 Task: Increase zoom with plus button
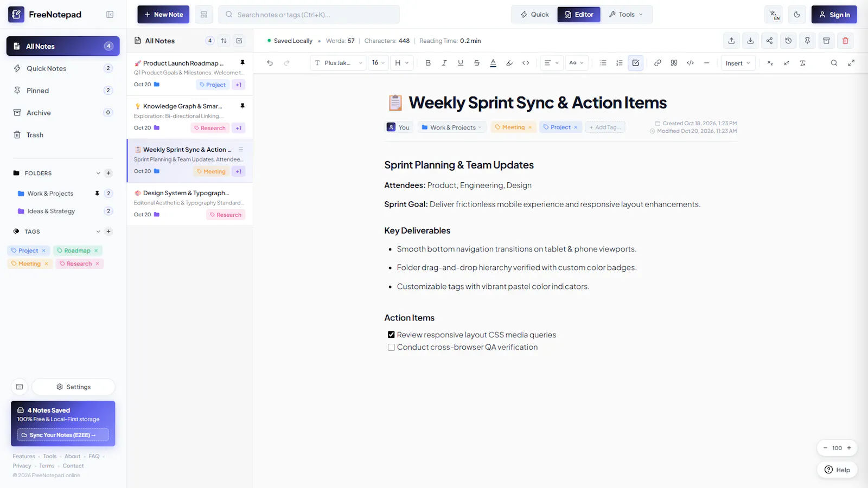(849, 448)
